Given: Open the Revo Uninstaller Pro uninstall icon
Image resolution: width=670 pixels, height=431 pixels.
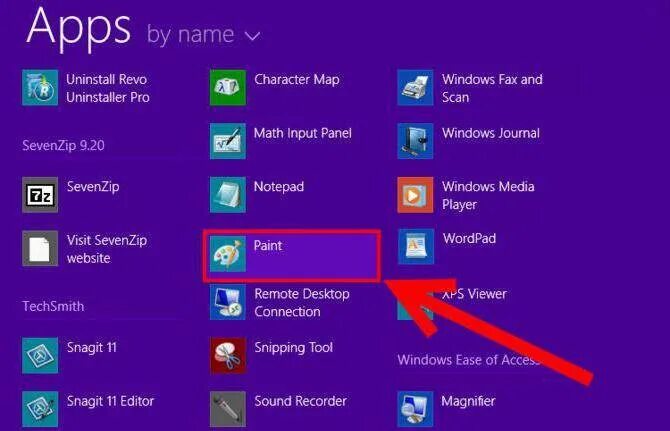Looking at the screenshot, I should (40, 88).
